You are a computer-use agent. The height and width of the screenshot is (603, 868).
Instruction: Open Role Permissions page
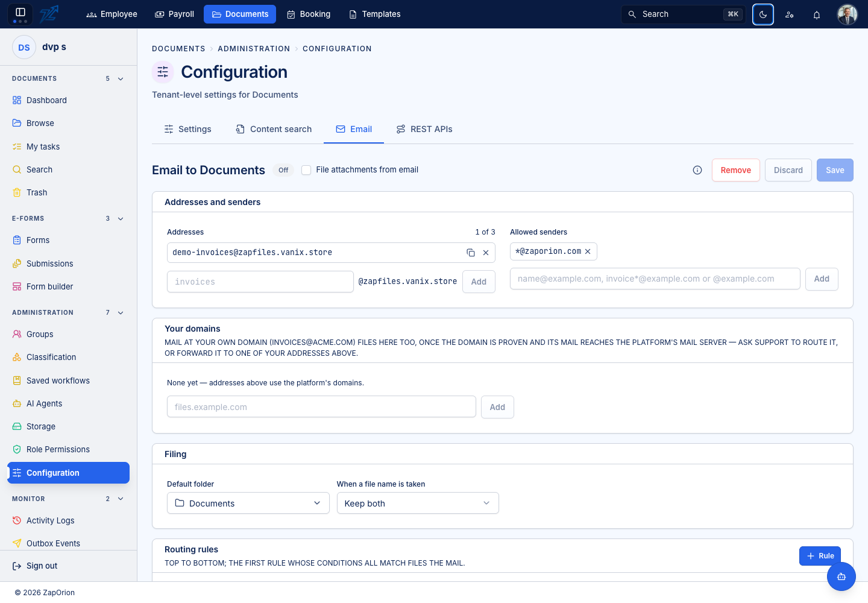point(68,449)
